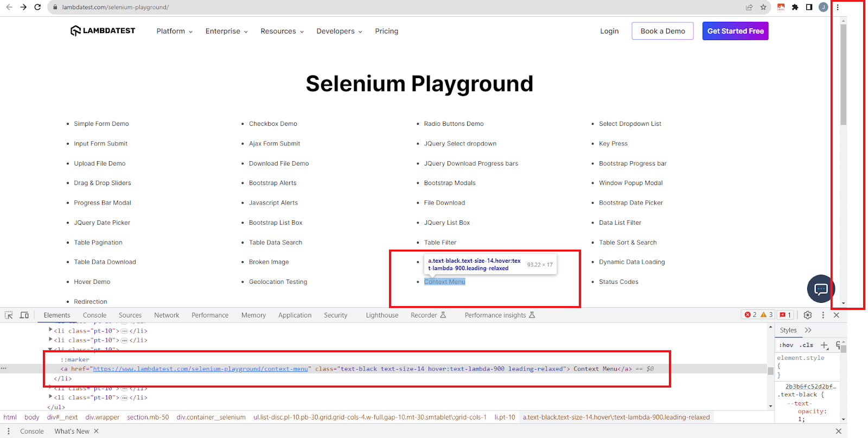Click the Get Started Free button
The width and height of the screenshot is (868, 438).
[735, 31]
